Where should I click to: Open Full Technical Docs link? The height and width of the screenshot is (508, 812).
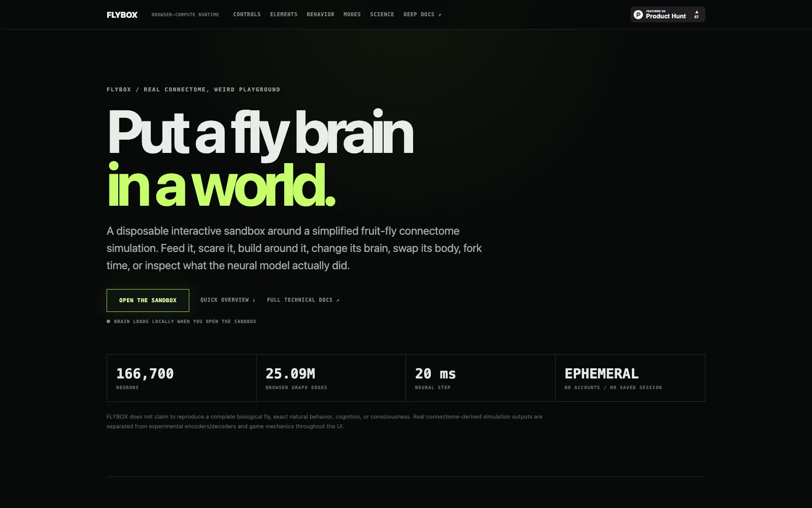coord(303,300)
